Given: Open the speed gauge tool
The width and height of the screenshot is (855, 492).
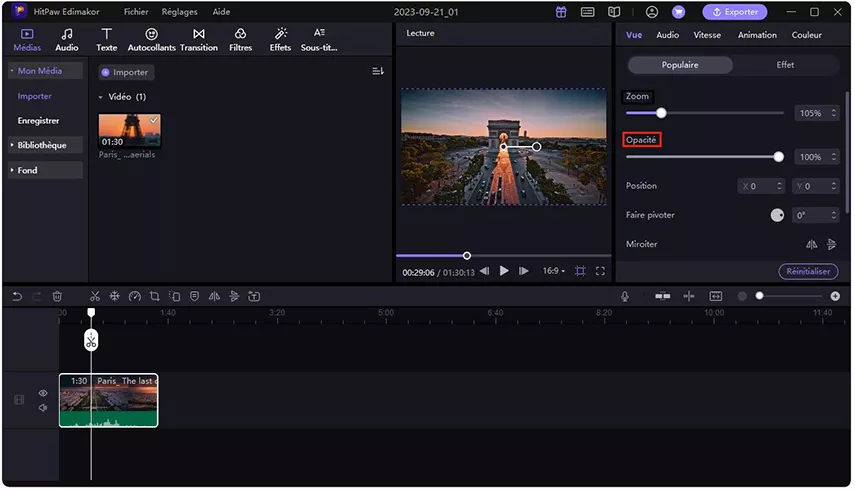Looking at the screenshot, I should tap(135, 297).
